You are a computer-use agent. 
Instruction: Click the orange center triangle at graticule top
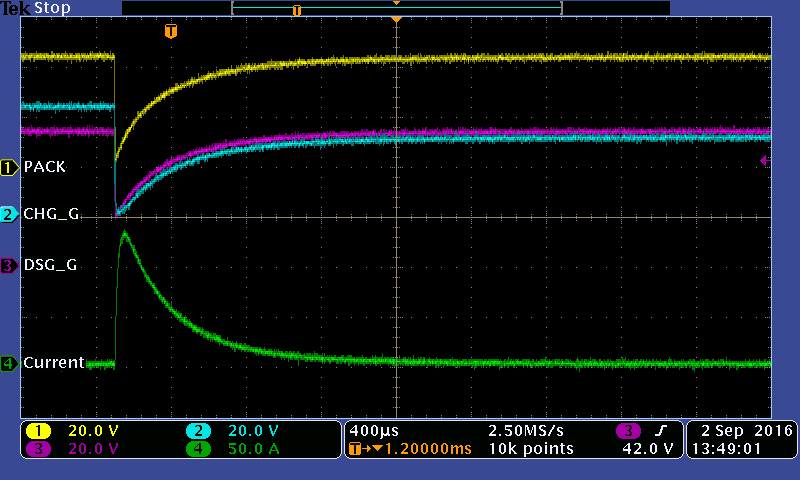click(396, 19)
